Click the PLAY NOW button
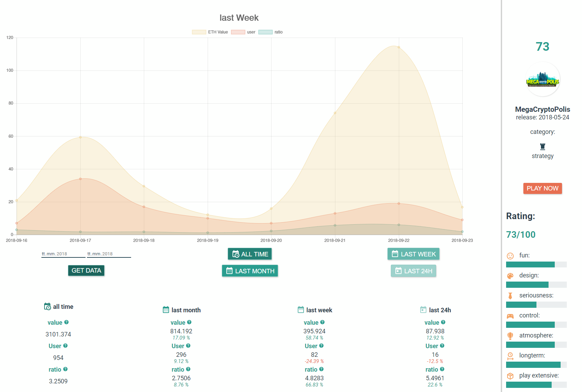 [542, 188]
